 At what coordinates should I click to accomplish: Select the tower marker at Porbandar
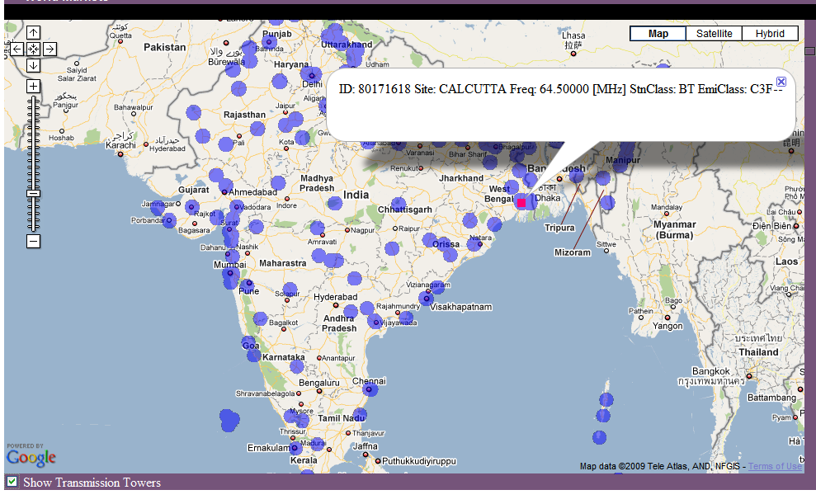click(x=168, y=220)
